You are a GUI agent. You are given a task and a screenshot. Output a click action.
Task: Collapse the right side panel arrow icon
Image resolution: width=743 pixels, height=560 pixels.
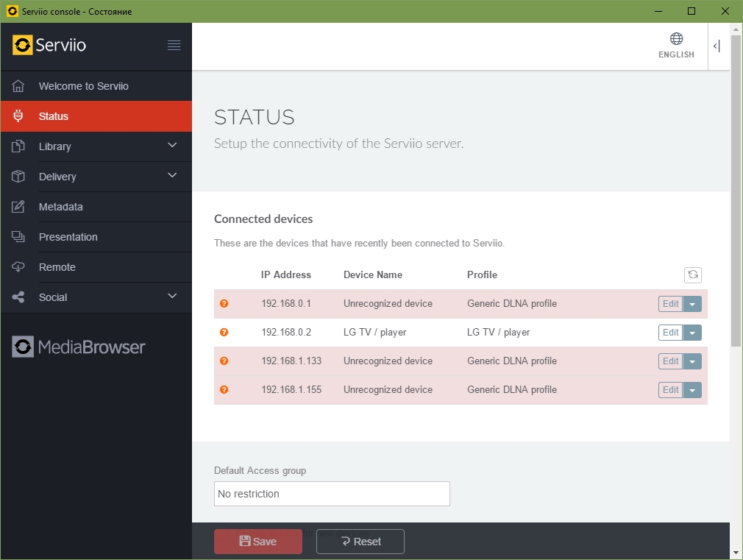[x=717, y=46]
